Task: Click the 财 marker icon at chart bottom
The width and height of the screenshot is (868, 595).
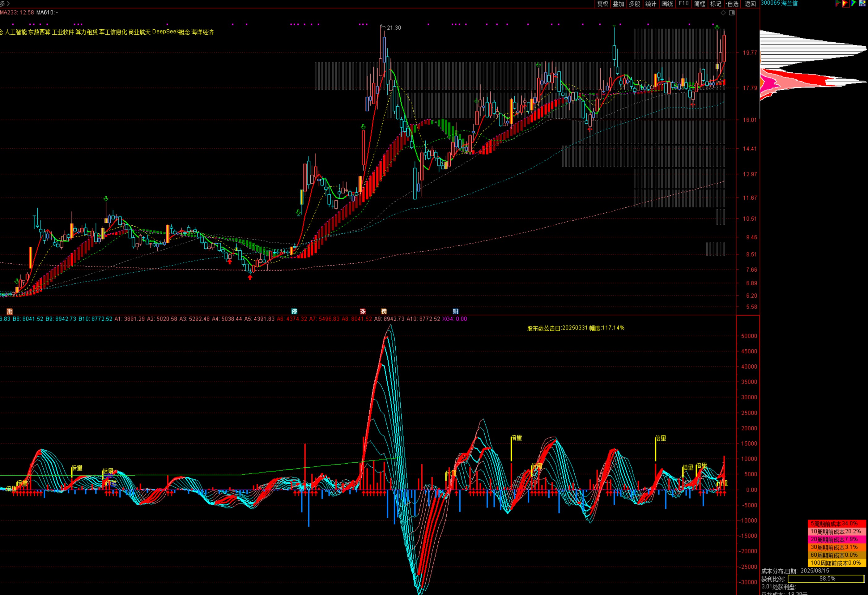Action: point(456,311)
